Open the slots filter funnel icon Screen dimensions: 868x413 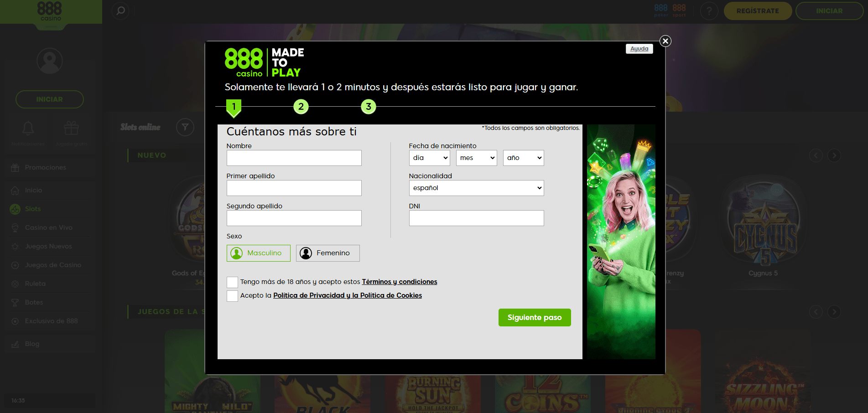pyautogui.click(x=185, y=127)
